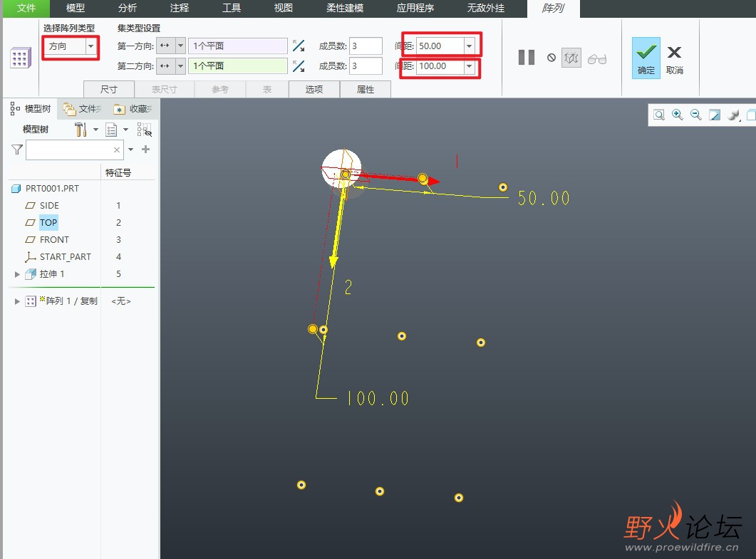
Task: Switch to the 模型树 navigator tab
Action: tap(31, 109)
